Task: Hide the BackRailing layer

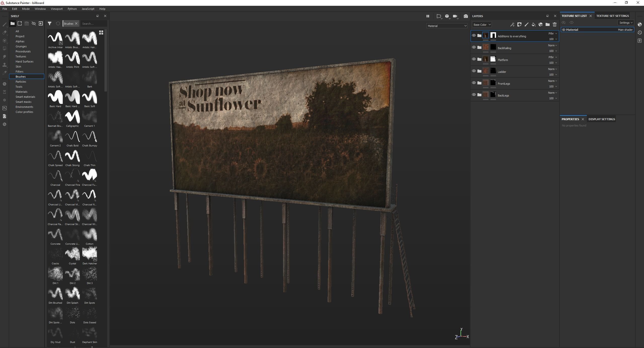Action: point(474,47)
